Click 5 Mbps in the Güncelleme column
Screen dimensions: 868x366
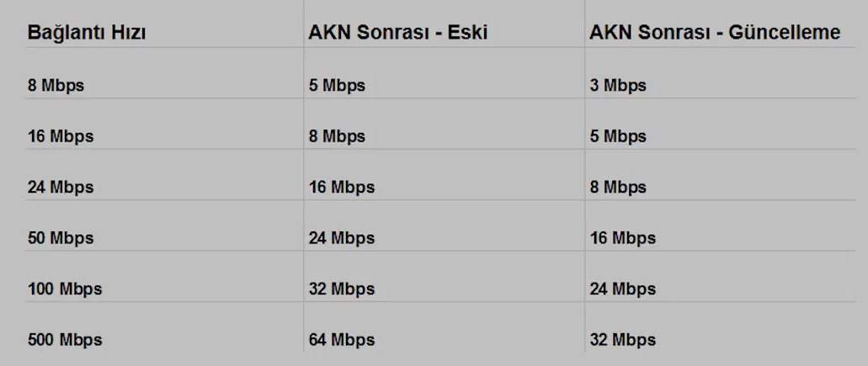coord(618,136)
